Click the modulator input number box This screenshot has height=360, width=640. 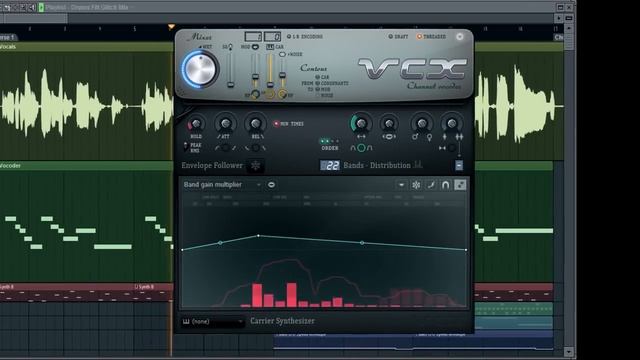[253, 37]
